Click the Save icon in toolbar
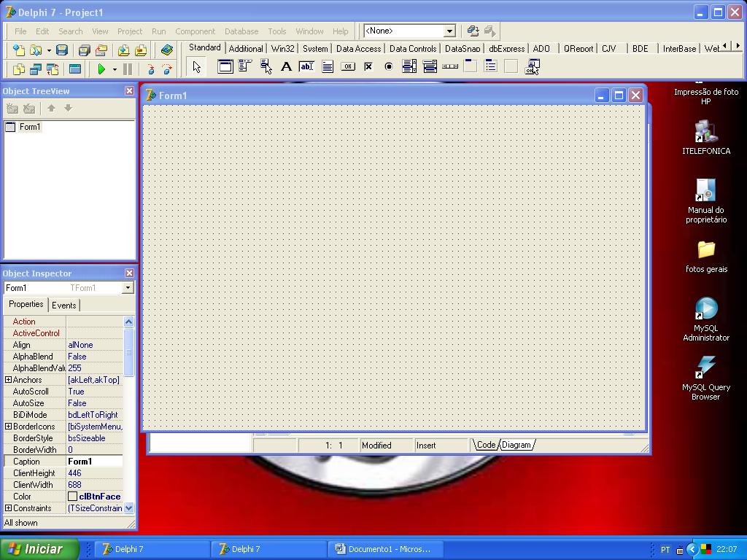This screenshot has width=747, height=560. click(62, 50)
